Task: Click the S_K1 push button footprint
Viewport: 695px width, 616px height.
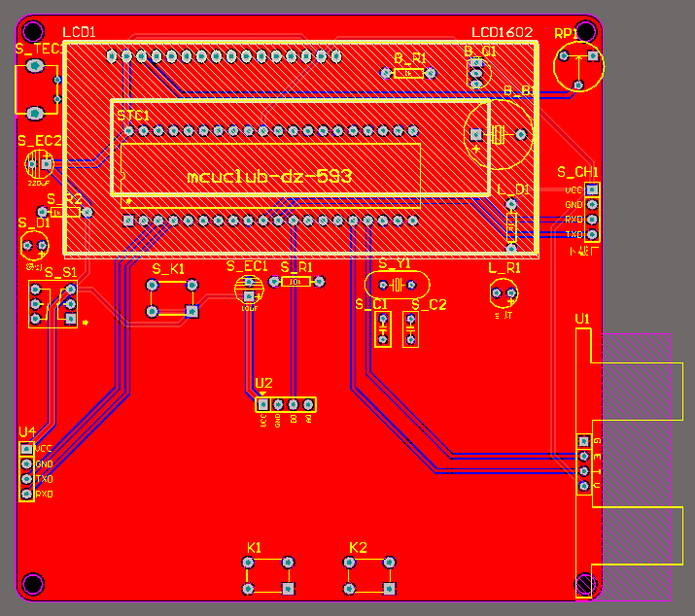Action: tap(172, 298)
